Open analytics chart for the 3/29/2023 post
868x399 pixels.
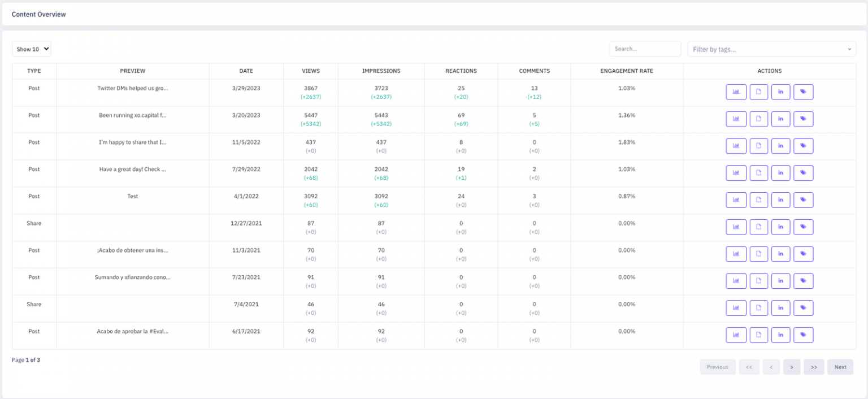[x=736, y=92]
